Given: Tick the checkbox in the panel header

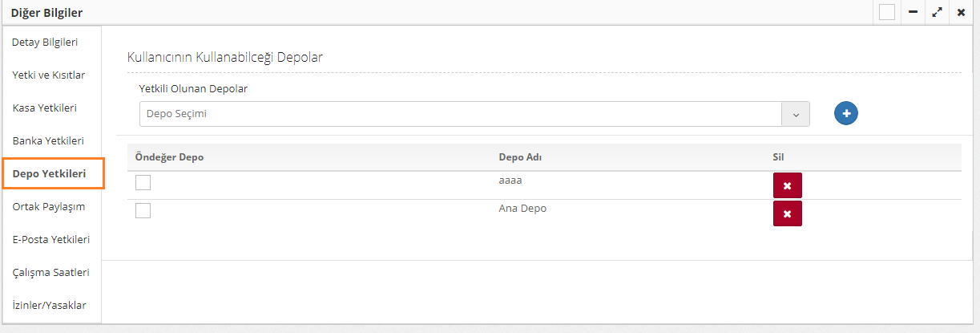Looking at the screenshot, I should pos(886,13).
